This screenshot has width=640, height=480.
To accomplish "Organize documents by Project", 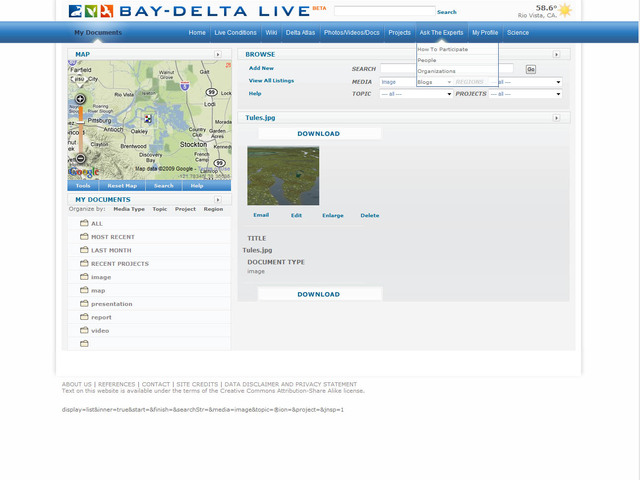I will pyautogui.click(x=185, y=209).
